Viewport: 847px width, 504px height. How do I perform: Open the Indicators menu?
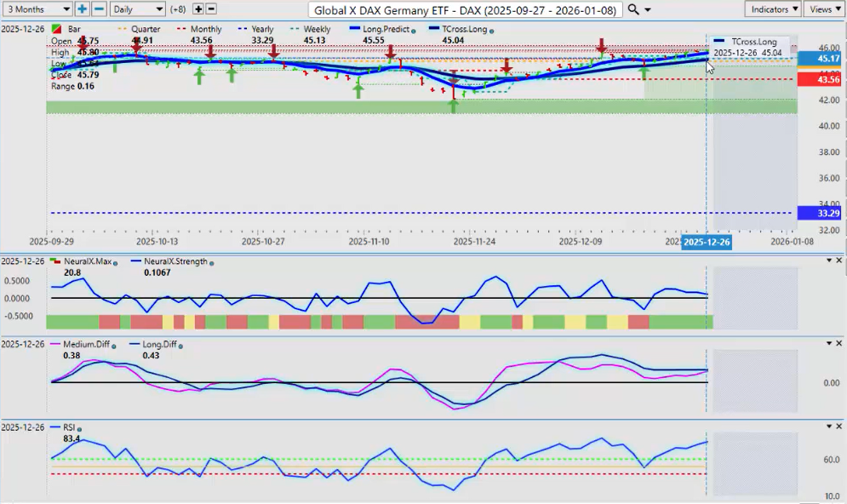(x=772, y=9)
